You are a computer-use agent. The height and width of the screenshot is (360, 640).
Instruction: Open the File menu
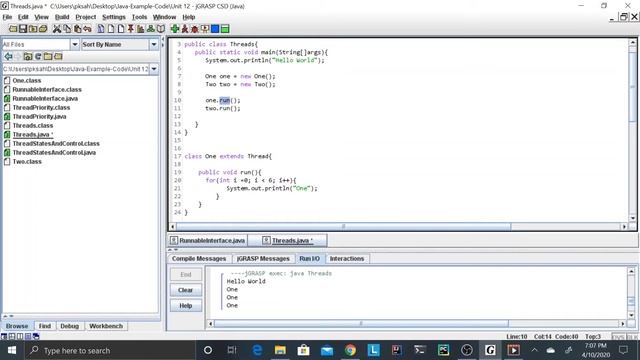[x=7, y=17]
